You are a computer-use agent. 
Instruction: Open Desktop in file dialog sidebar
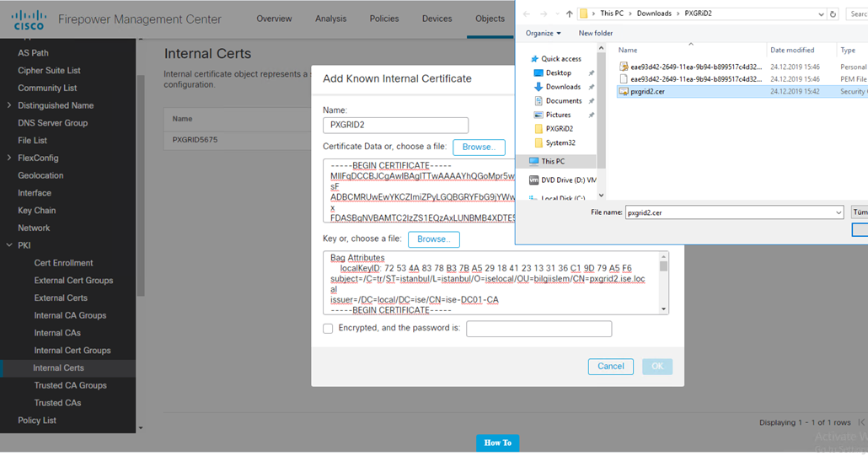click(x=558, y=72)
